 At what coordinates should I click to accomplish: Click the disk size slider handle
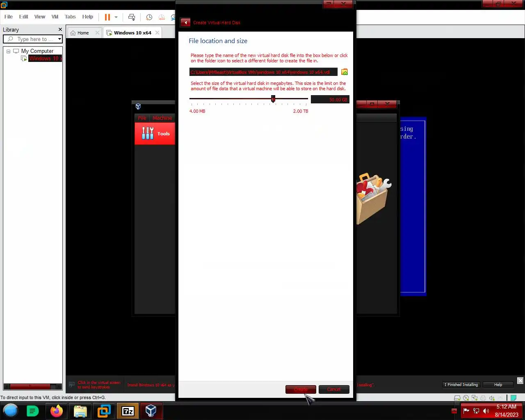(x=273, y=99)
